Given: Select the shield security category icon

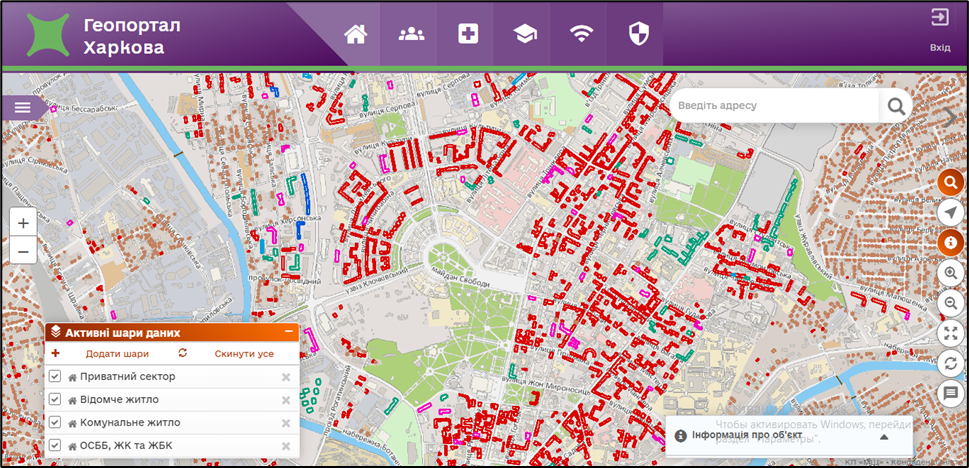Looking at the screenshot, I should 638,35.
